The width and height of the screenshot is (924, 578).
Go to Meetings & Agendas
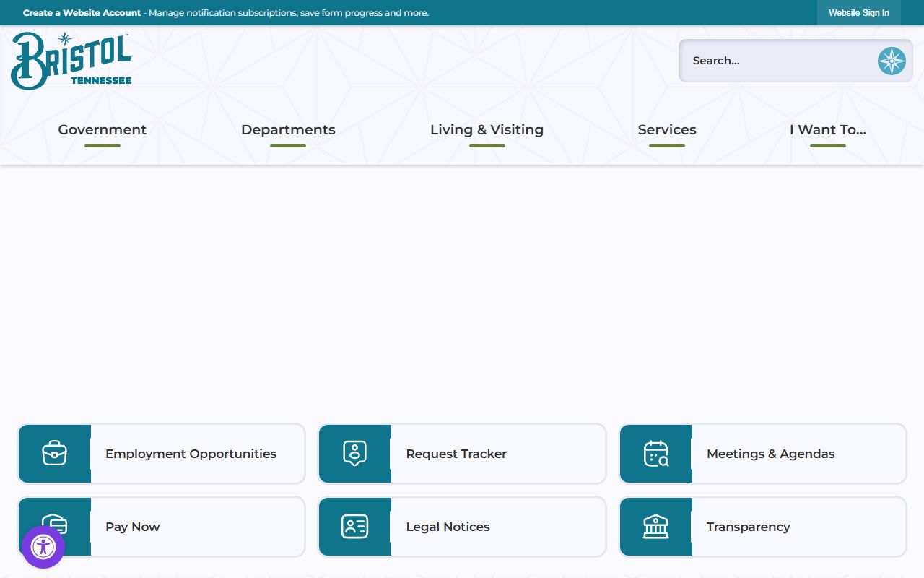click(770, 454)
